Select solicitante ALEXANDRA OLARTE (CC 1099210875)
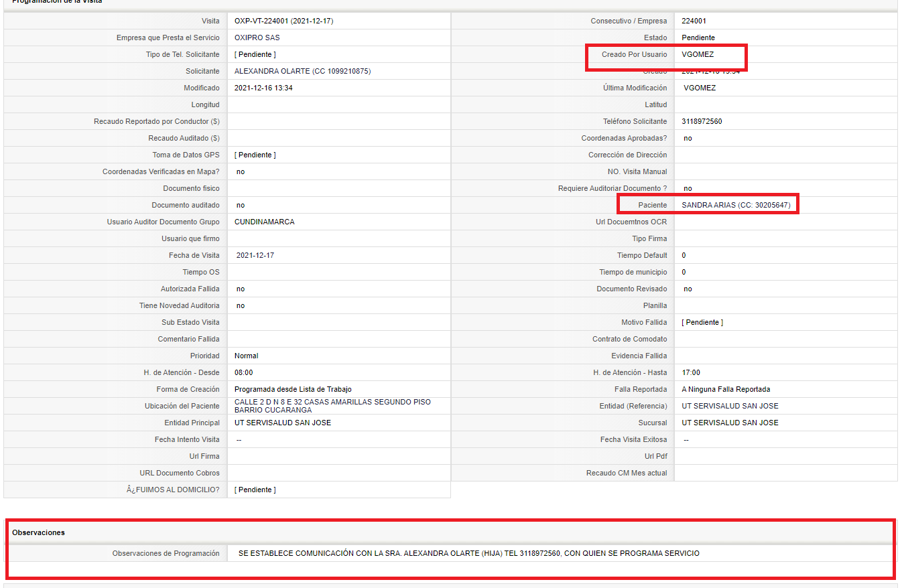 pyautogui.click(x=302, y=71)
